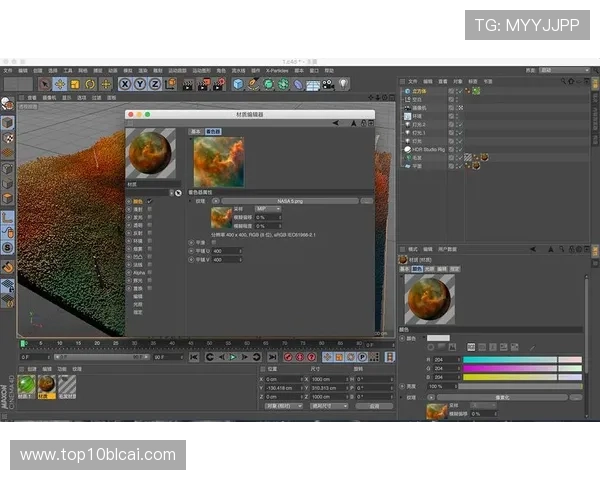Viewport: 600px width, 480px height.
Task: Click the X axis lock icon
Action: click(x=126, y=85)
